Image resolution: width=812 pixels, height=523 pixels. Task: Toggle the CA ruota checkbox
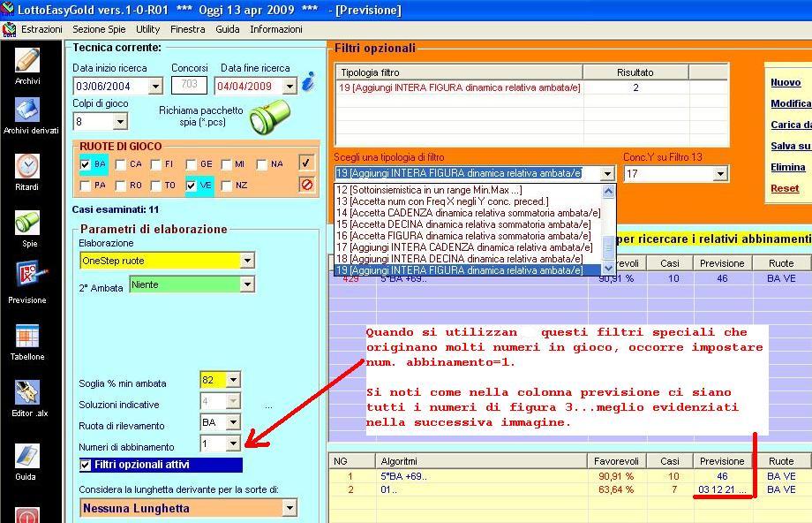121,164
